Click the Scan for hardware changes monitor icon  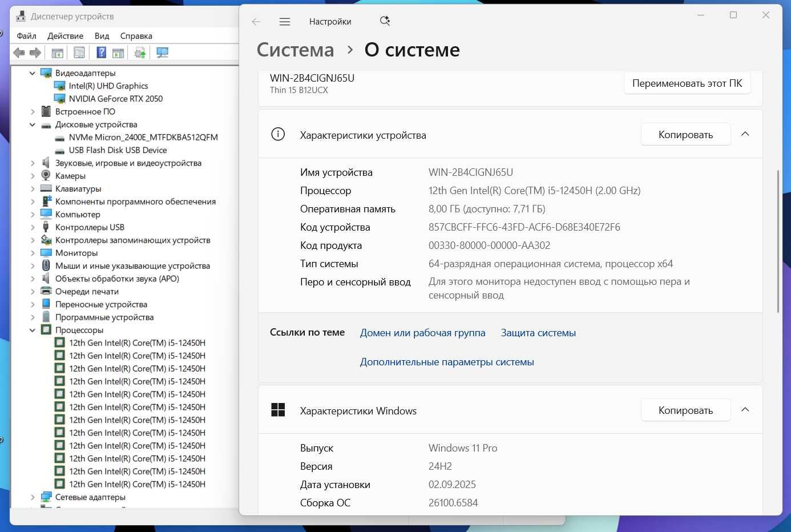163,53
